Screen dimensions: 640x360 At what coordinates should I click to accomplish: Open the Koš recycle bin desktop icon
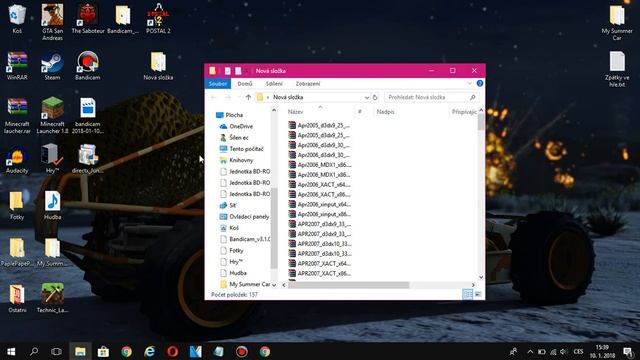pos(17,18)
